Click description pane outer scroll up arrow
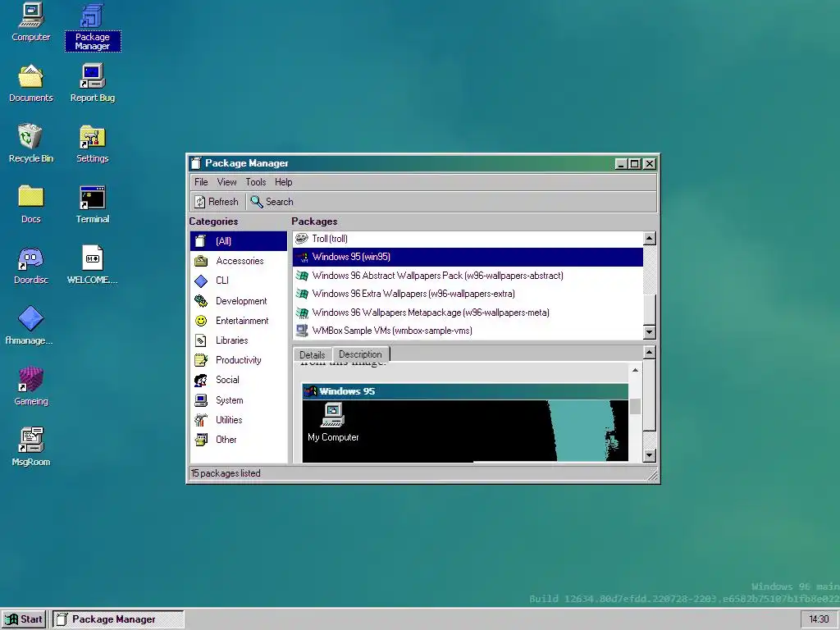Screen dimensions: 840x630 650,353
